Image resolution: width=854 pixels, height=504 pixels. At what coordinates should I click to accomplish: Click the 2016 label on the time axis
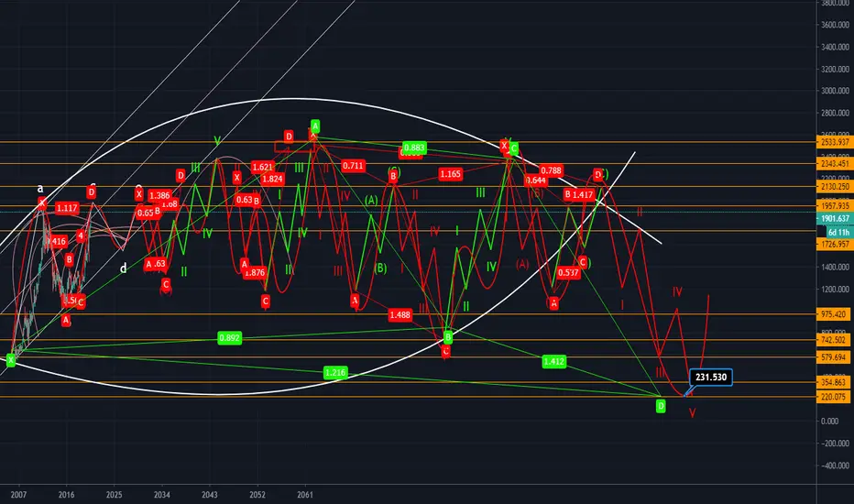(x=67, y=495)
